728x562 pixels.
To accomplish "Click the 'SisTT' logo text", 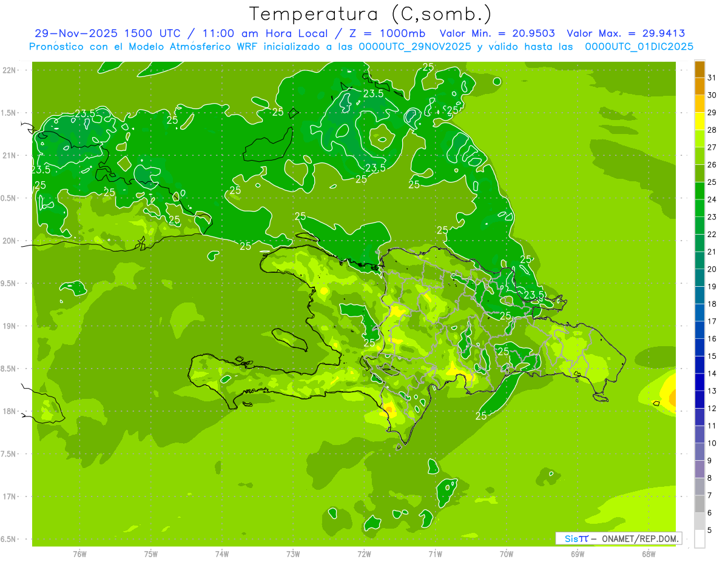I will click(576, 538).
